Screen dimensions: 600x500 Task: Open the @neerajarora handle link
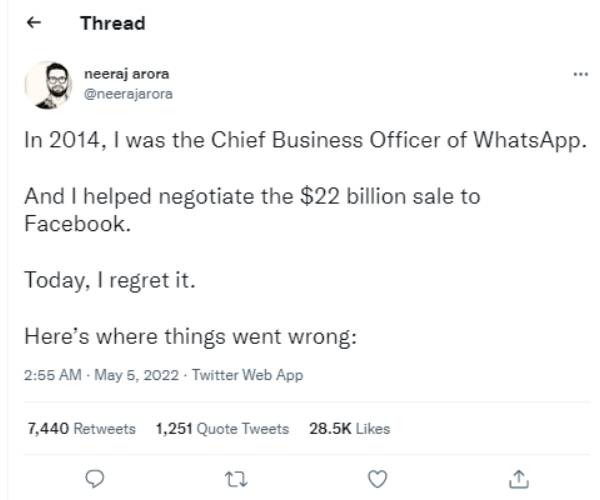click(122, 93)
